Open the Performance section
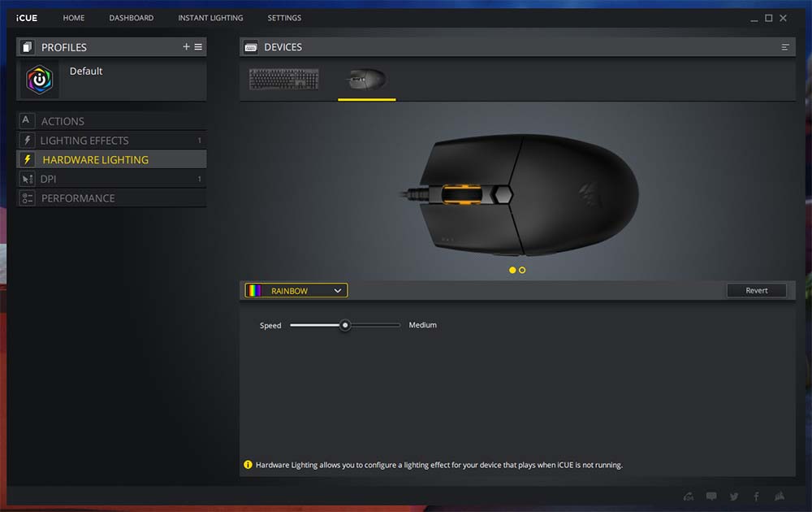This screenshot has height=512, width=812. click(x=78, y=198)
